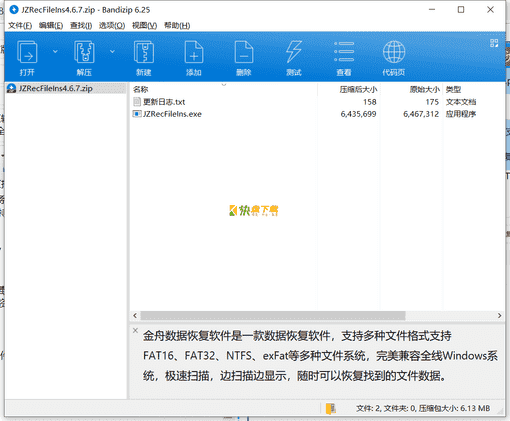Click the Test (测试) lightning icon

tap(294, 52)
